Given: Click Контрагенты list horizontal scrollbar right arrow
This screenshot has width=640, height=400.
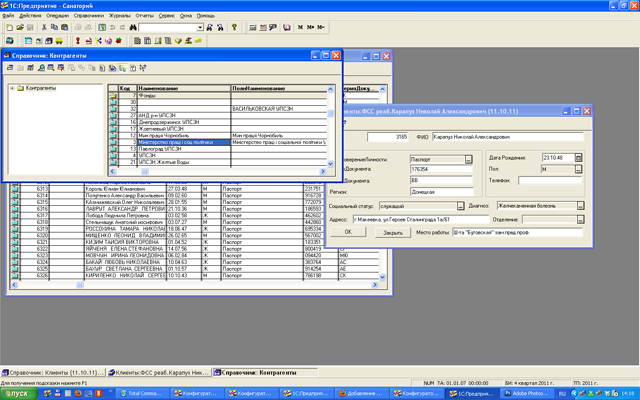Looking at the screenshot, I should [x=322, y=172].
